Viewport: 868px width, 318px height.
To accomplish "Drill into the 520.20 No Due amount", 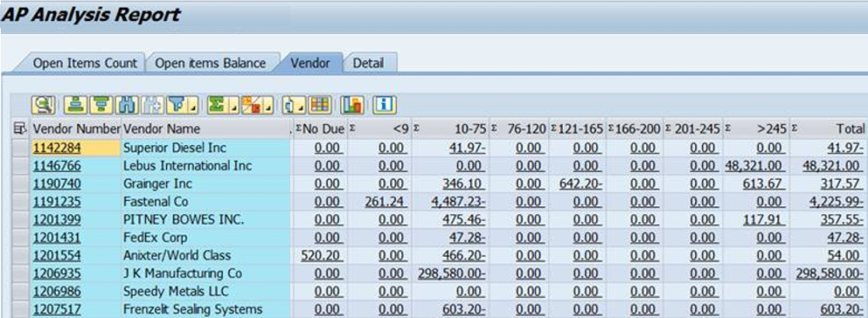I will point(320,255).
